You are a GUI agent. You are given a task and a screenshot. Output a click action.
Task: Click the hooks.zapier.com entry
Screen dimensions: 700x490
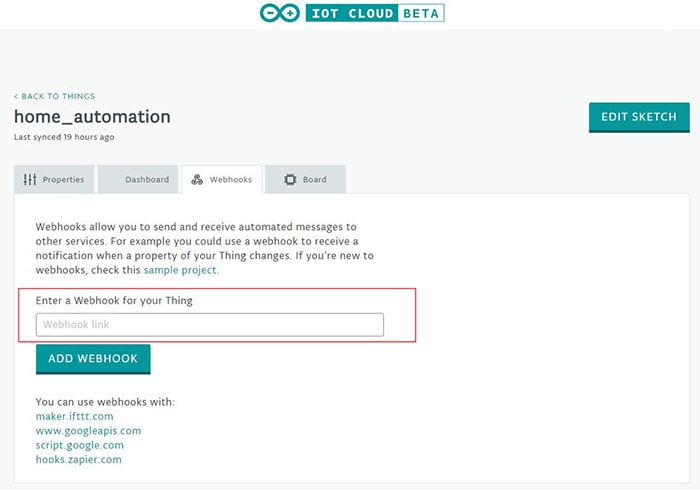click(78, 460)
